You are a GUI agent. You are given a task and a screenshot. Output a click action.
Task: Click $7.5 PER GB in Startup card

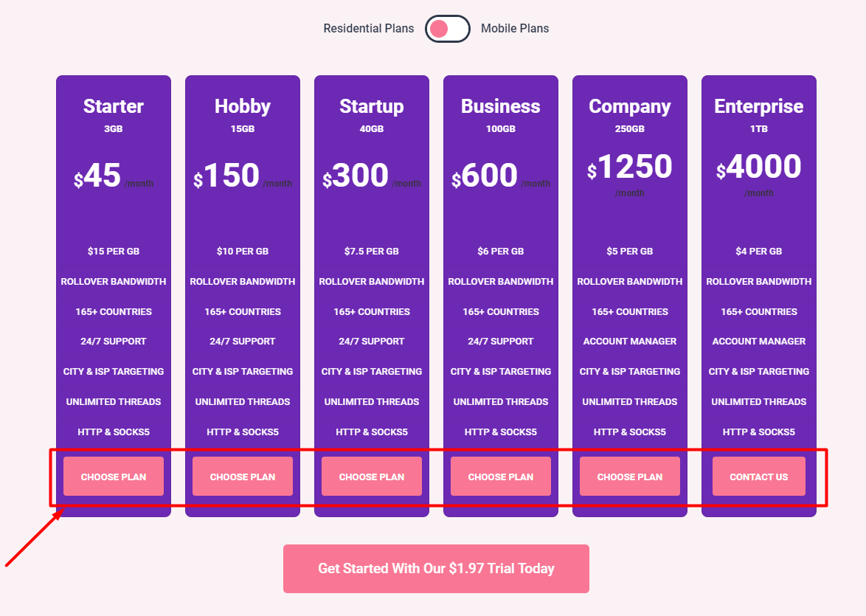point(372,252)
